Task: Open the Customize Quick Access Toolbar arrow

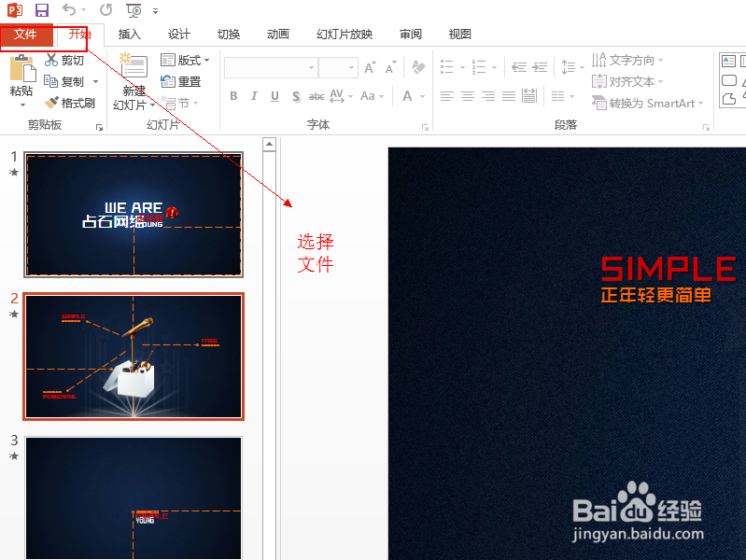Action: click(156, 10)
